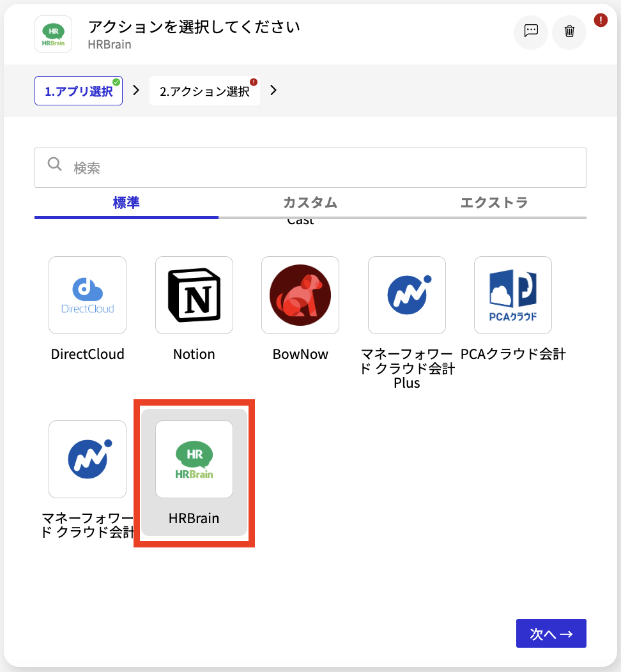Choose the PCAクラウド会計 app icon
This screenshot has height=672, width=621.
tap(513, 295)
